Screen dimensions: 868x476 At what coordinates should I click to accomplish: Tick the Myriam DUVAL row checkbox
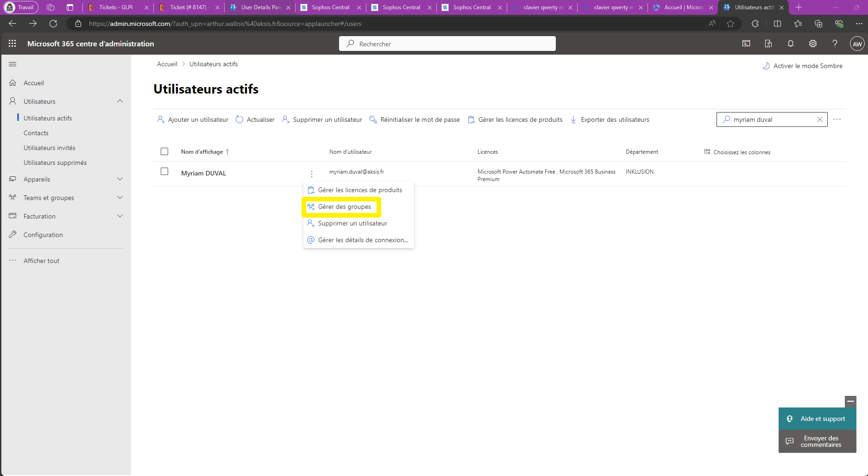point(164,171)
